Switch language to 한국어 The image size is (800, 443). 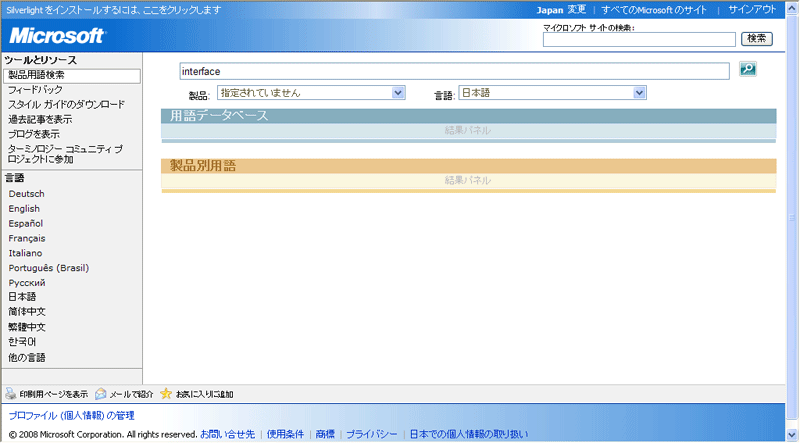22,342
